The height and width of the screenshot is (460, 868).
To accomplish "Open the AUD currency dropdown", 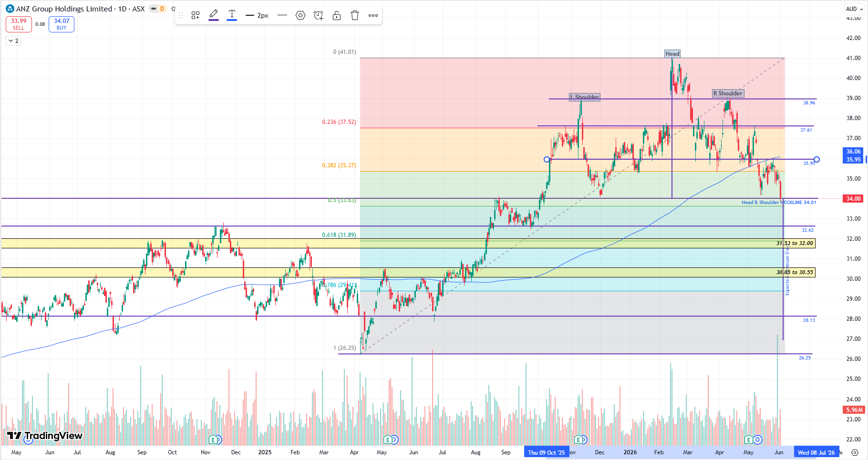I will [854, 9].
